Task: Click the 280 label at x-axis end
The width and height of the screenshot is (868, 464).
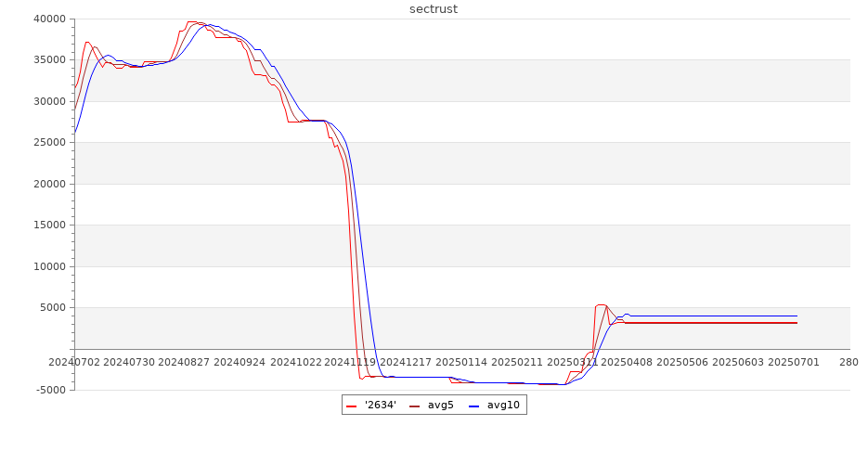Action: (849, 362)
